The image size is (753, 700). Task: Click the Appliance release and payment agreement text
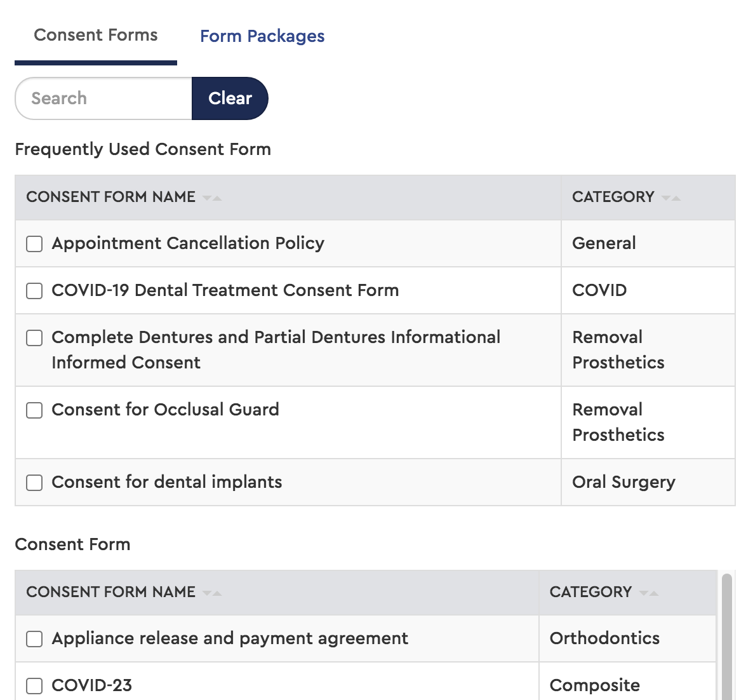230,638
